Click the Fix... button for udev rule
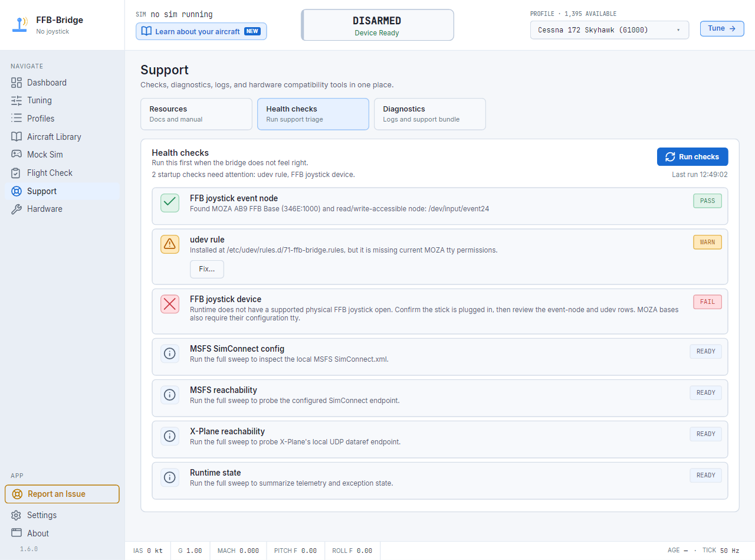Image resolution: width=755 pixels, height=560 pixels. pyautogui.click(x=207, y=269)
